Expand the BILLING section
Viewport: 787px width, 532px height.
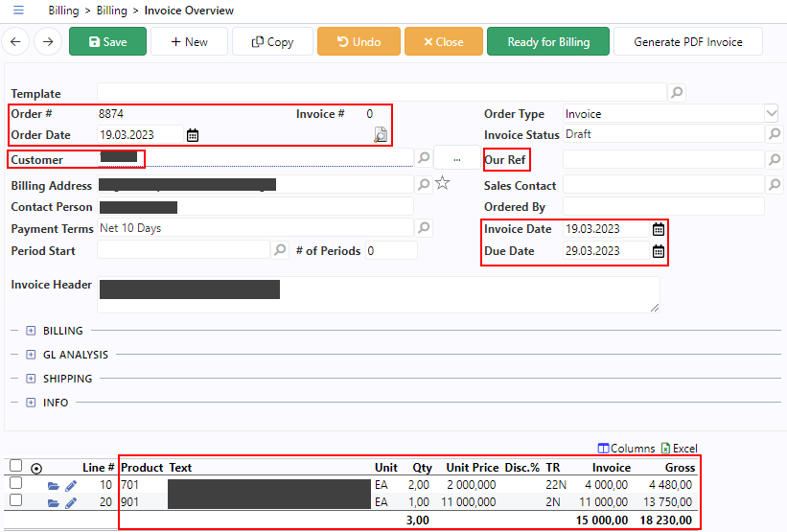31,331
